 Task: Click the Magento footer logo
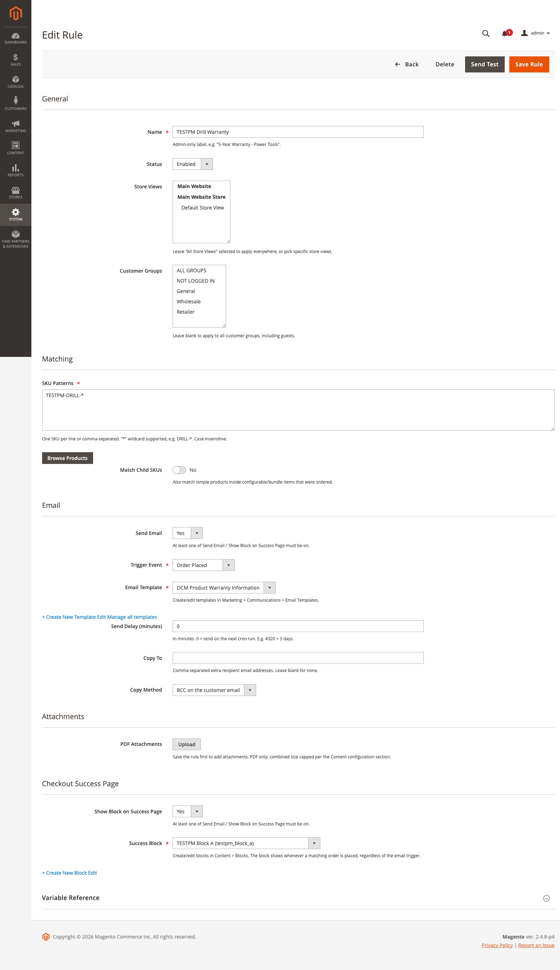pos(46,937)
